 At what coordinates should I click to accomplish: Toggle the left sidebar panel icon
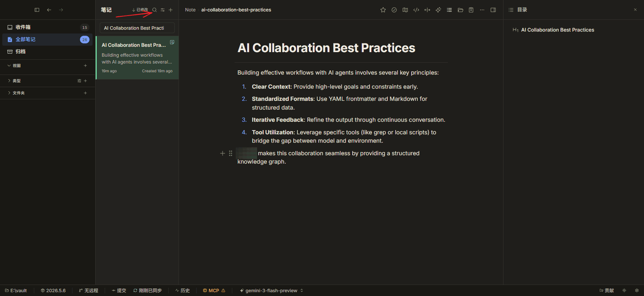37,10
